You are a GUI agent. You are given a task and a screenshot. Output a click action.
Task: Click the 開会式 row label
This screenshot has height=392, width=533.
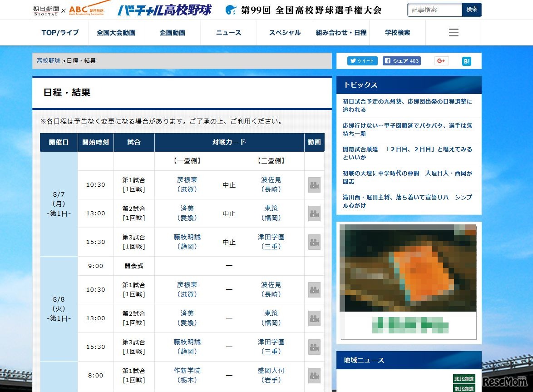click(x=134, y=266)
